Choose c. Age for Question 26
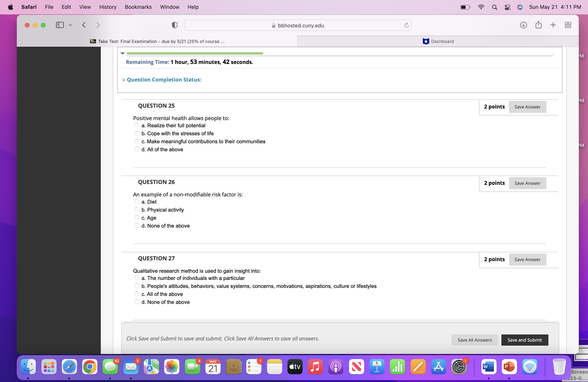This screenshot has width=588, height=382. [137, 217]
